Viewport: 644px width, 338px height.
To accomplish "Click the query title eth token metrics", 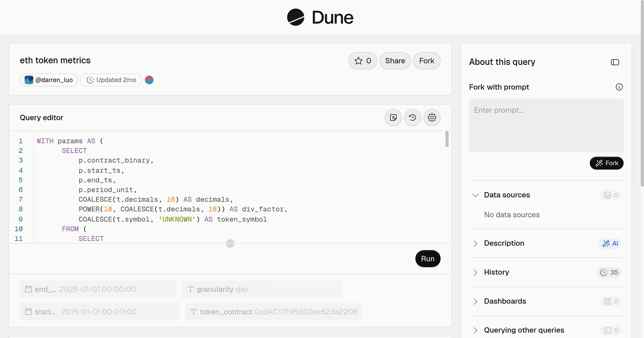I will [55, 60].
